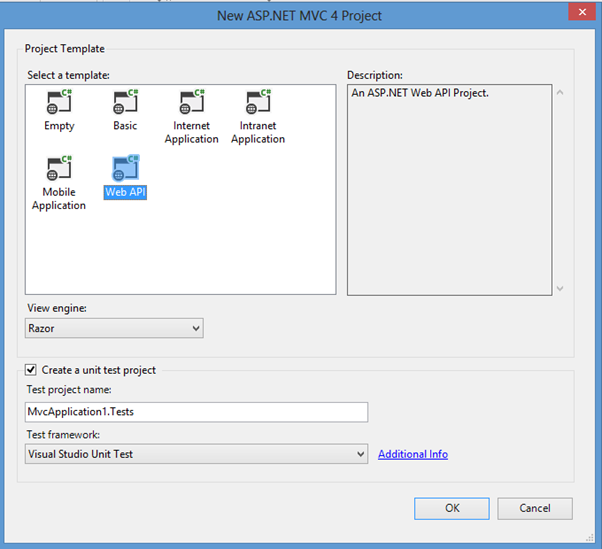The width and height of the screenshot is (602, 549).
Task: Select the Empty project template icon
Action: [x=59, y=103]
